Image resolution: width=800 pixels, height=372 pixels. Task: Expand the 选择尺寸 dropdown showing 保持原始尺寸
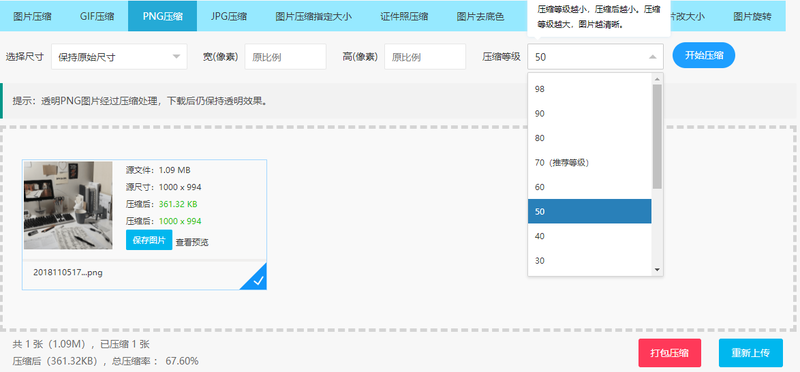click(119, 57)
